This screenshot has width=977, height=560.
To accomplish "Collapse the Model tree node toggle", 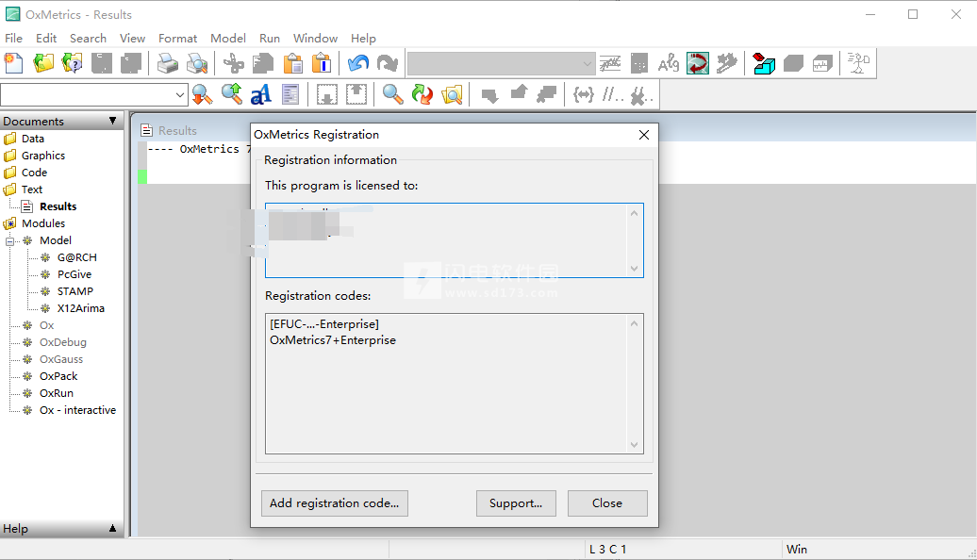I will [x=10, y=241].
